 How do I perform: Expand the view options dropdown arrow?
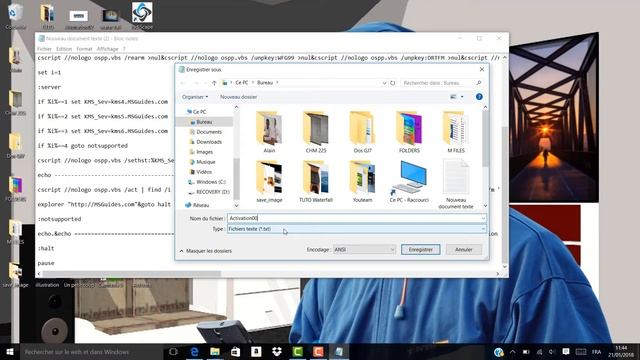click(x=462, y=97)
